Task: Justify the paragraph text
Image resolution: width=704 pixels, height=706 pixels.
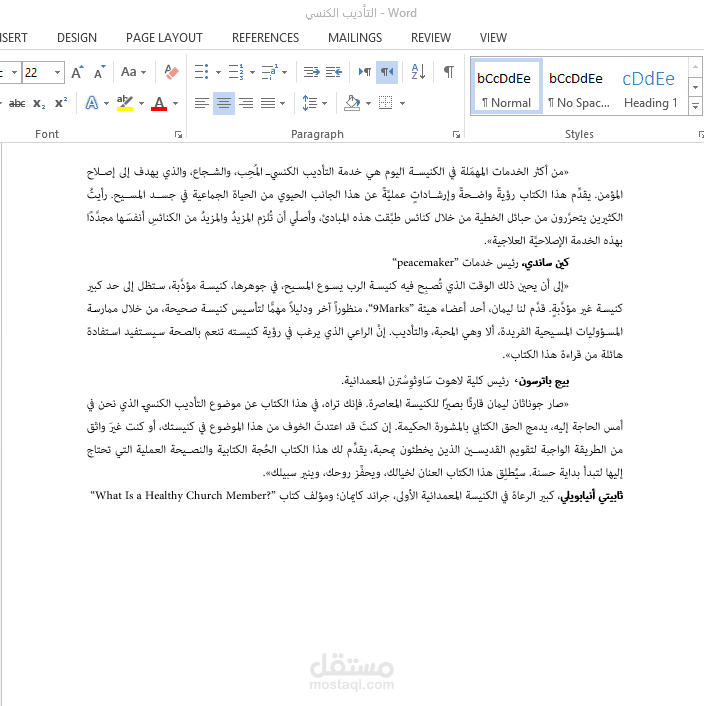Action: [268, 104]
